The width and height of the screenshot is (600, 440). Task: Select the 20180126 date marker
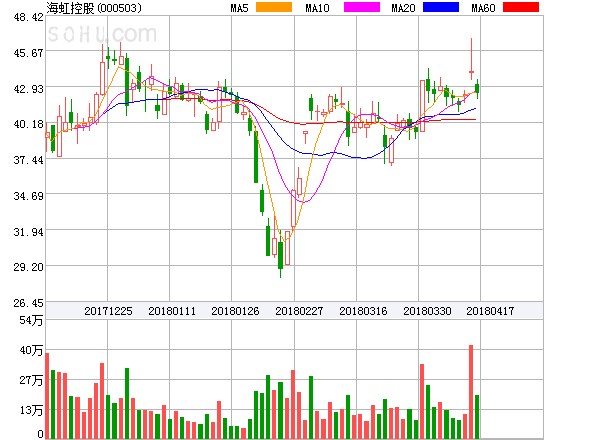(235, 311)
